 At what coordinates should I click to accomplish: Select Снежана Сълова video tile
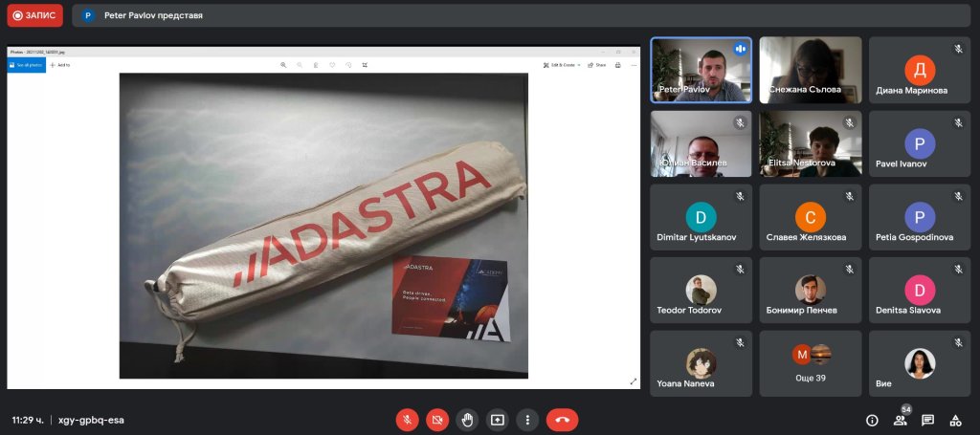811,70
